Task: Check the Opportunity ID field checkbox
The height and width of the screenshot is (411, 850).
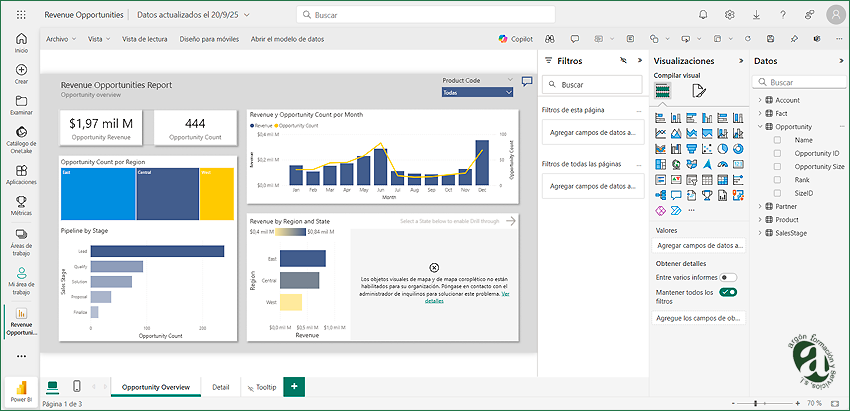Action: tap(777, 153)
